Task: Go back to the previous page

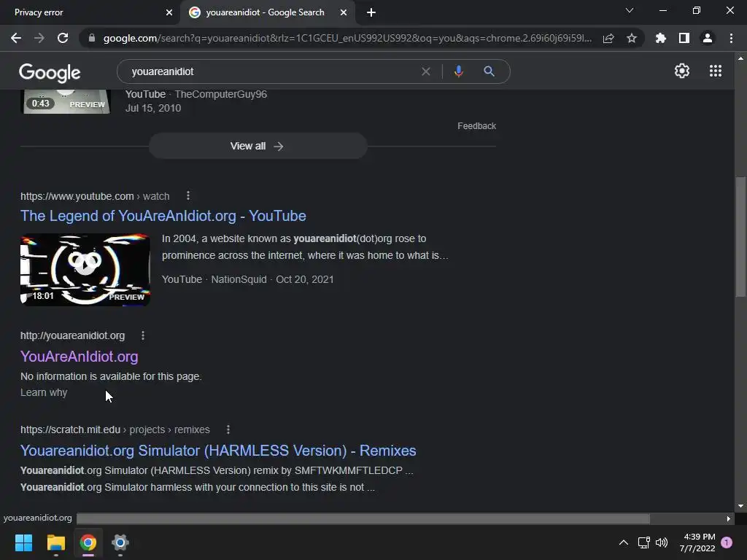Action: [x=16, y=38]
